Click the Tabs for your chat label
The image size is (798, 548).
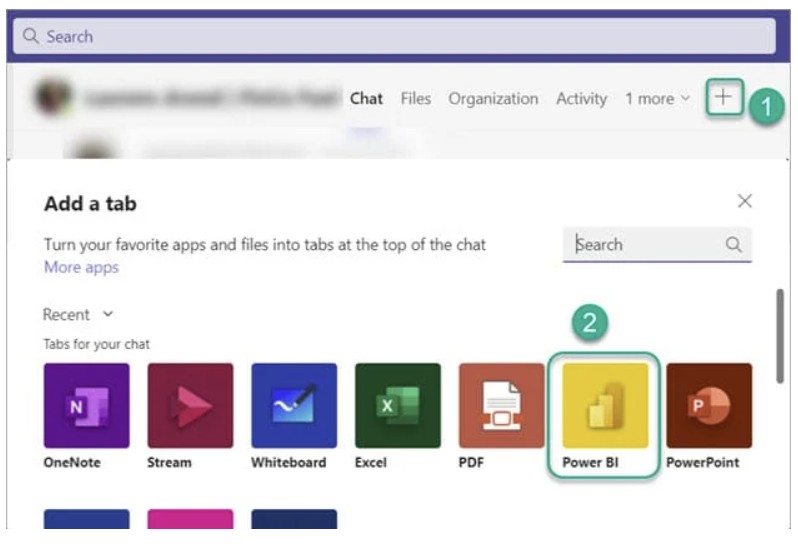click(x=97, y=344)
